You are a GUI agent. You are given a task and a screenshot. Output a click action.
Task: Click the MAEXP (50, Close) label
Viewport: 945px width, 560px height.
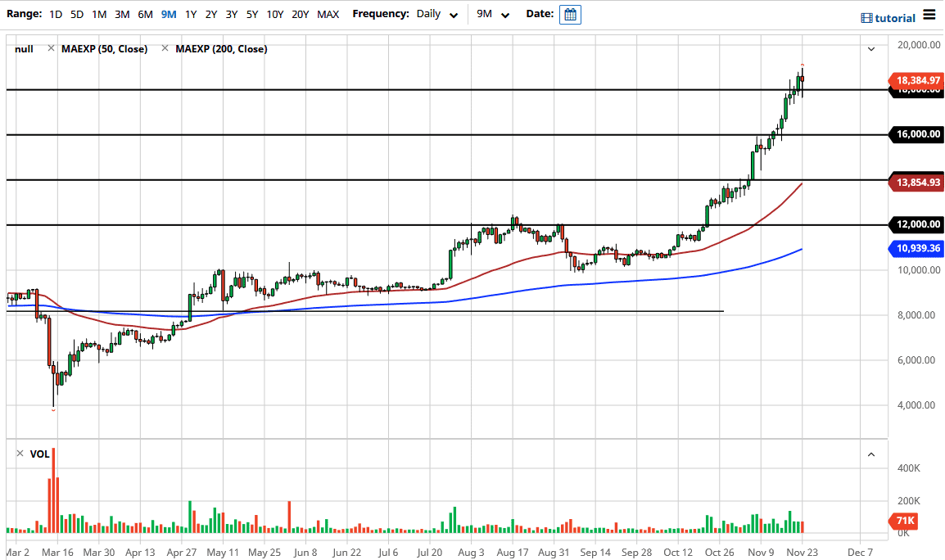[104, 49]
